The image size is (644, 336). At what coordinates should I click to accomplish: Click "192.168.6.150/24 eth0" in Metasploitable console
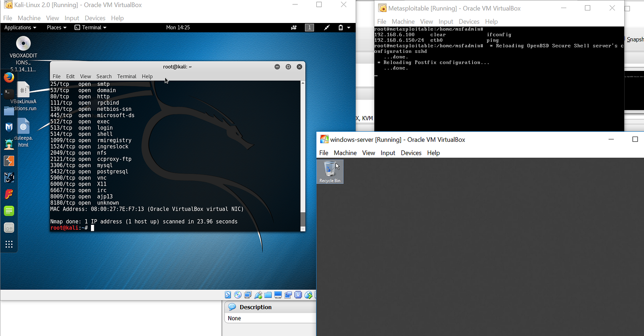409,40
